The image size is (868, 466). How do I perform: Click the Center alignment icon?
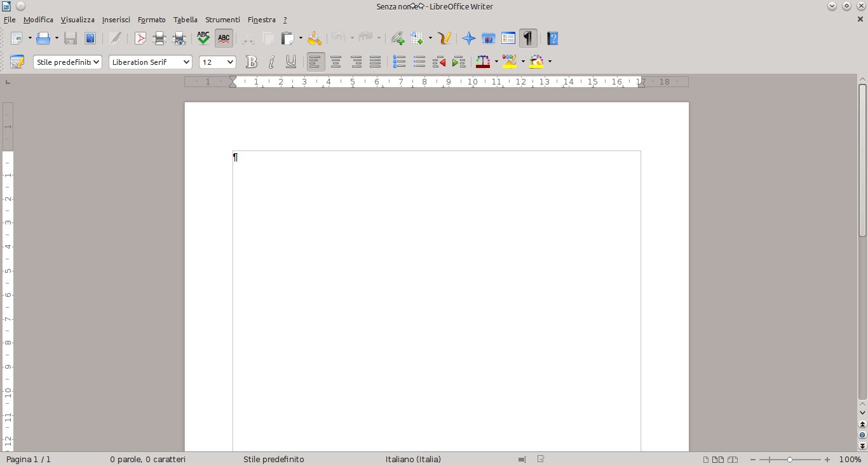point(336,62)
